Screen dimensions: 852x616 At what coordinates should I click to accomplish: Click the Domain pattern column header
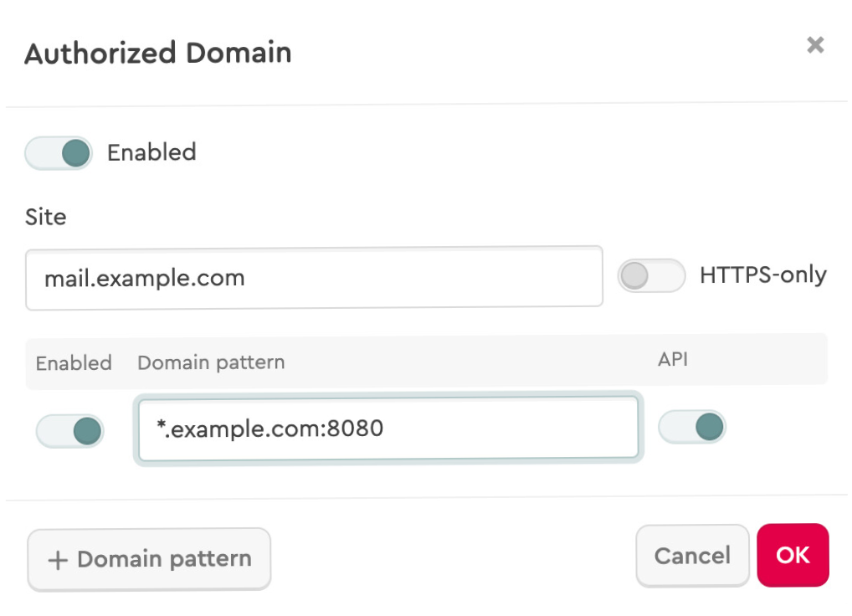tap(209, 362)
